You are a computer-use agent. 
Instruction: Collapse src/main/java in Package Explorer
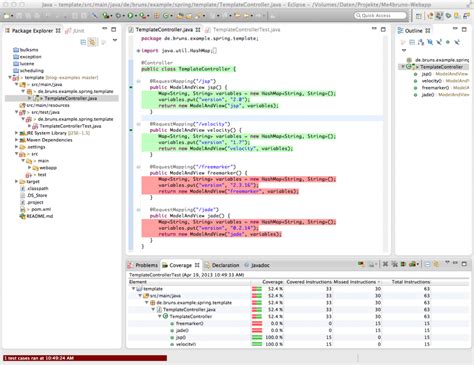coord(16,84)
